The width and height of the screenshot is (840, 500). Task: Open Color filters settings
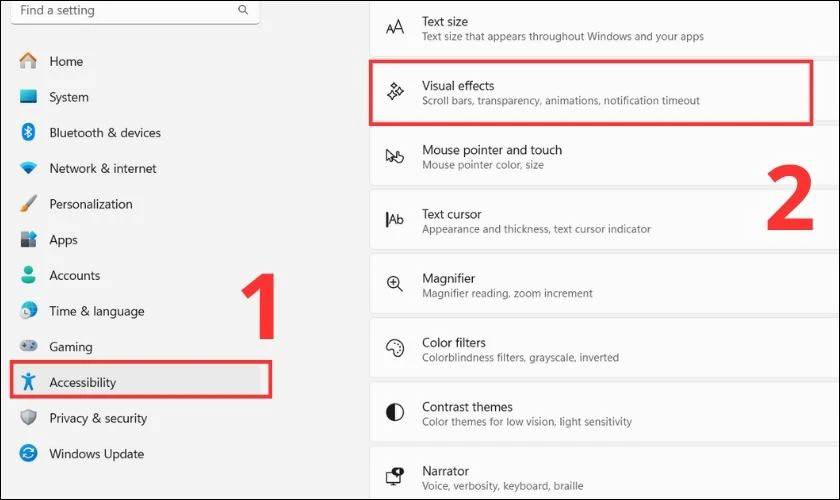(604, 349)
